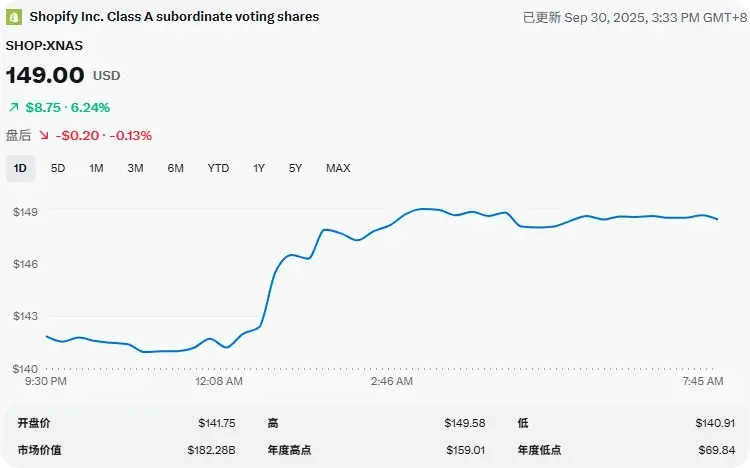Click the red after-hours down-arrow icon
750x468 pixels.
pos(43,135)
